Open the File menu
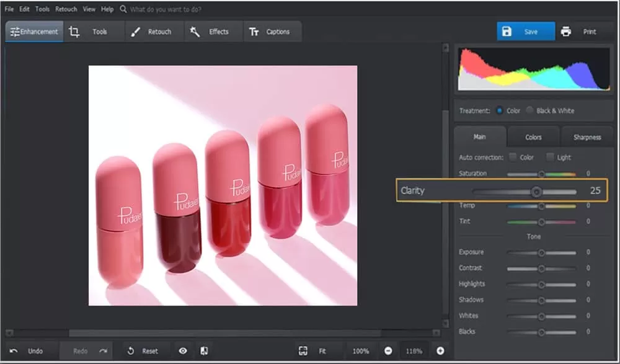 click(9, 9)
